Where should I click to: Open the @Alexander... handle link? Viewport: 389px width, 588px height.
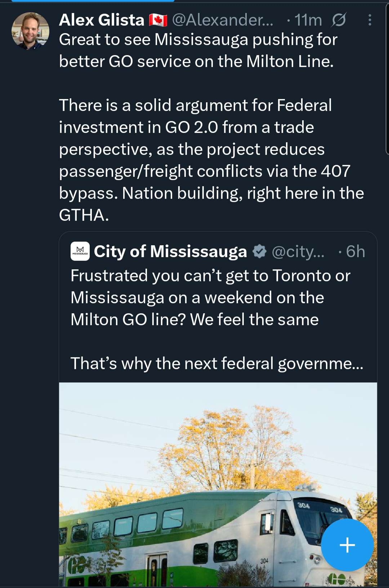[223, 20]
